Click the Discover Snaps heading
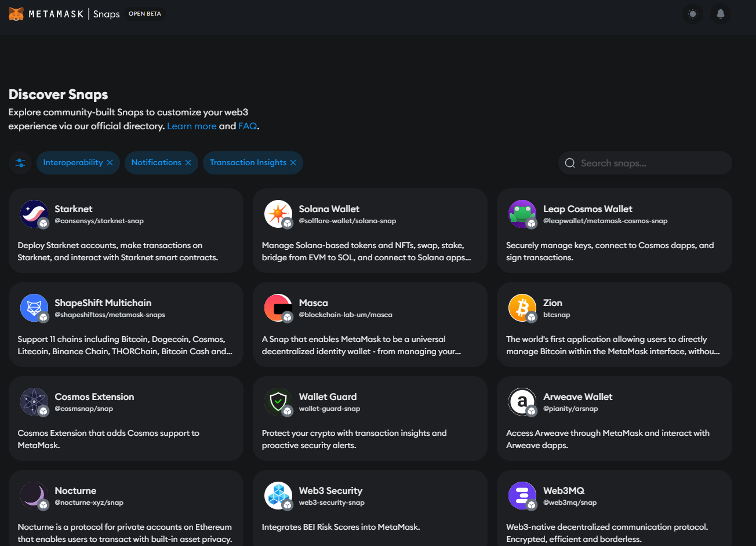 pos(59,94)
